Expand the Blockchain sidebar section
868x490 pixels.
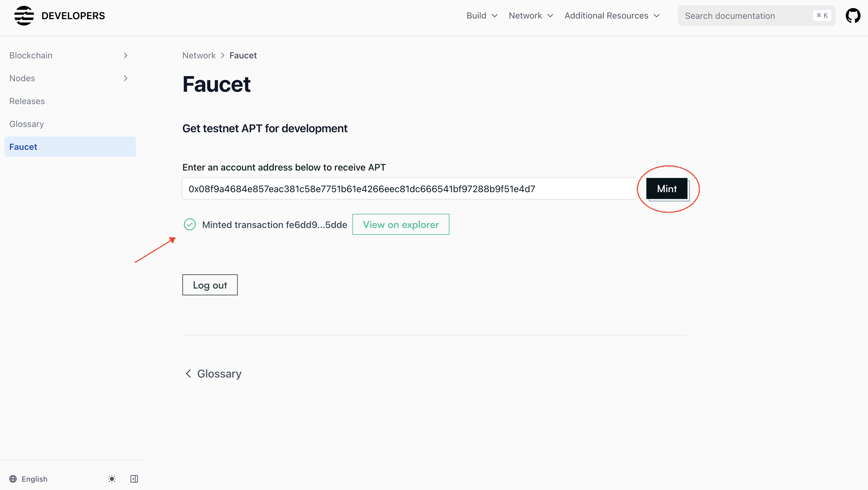click(x=126, y=55)
